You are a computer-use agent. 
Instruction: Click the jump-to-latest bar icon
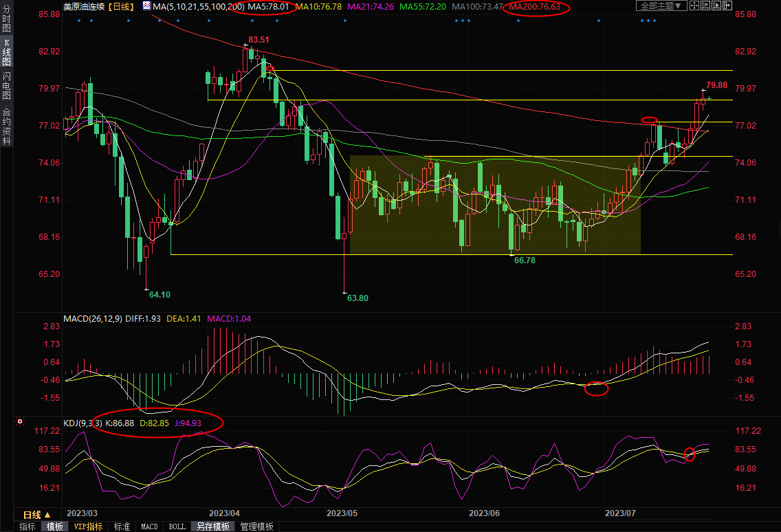[727, 6]
